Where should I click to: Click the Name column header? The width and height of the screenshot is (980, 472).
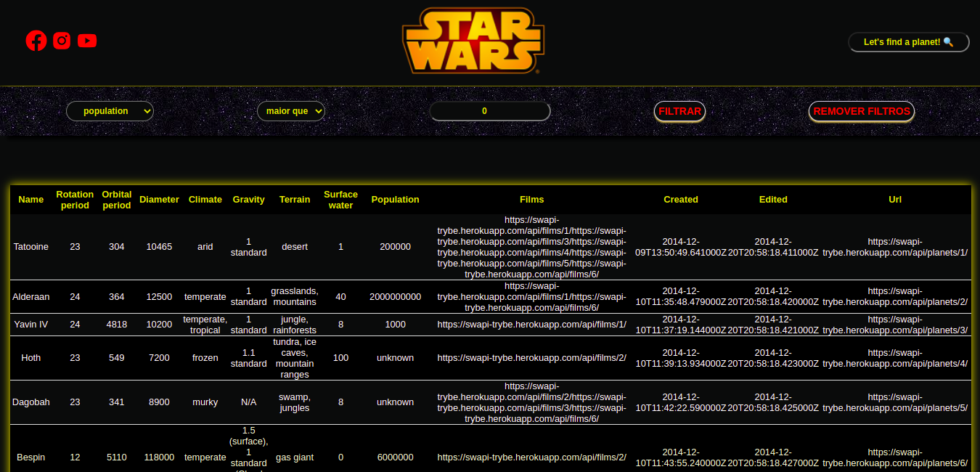tap(31, 200)
